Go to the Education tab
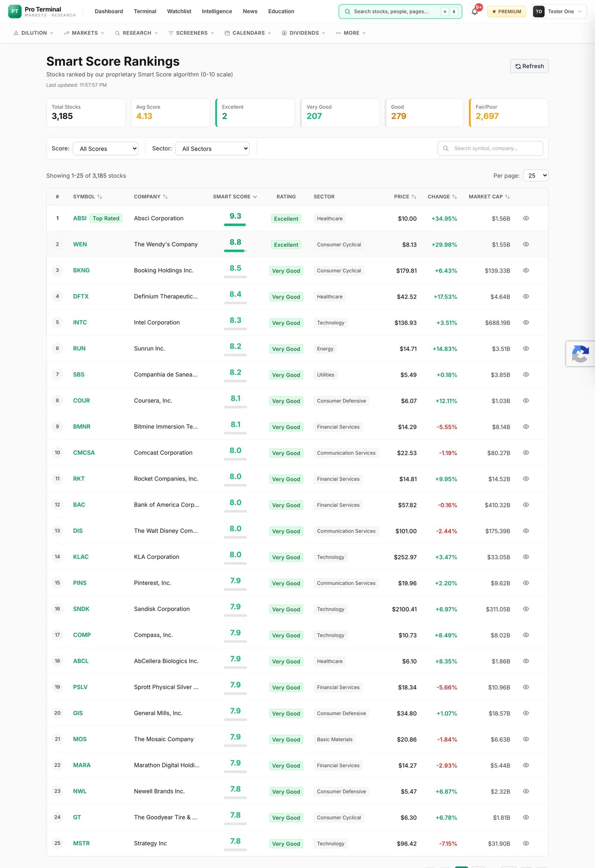The height and width of the screenshot is (868, 595). click(281, 12)
